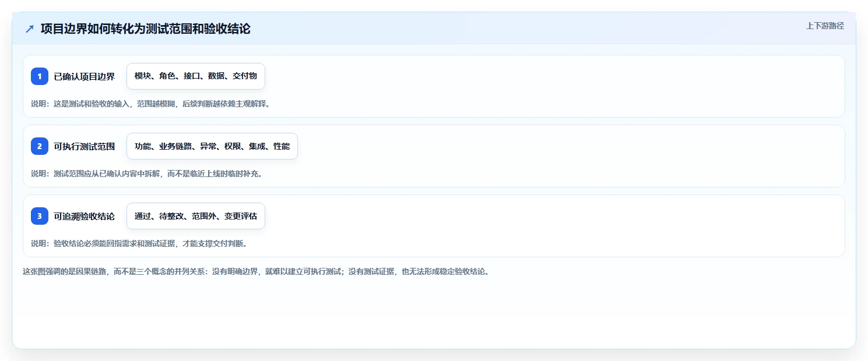Click the 功能、业务链路、异常、权限、集成、性能 chip
The width and height of the screenshot is (868, 361).
(x=212, y=146)
